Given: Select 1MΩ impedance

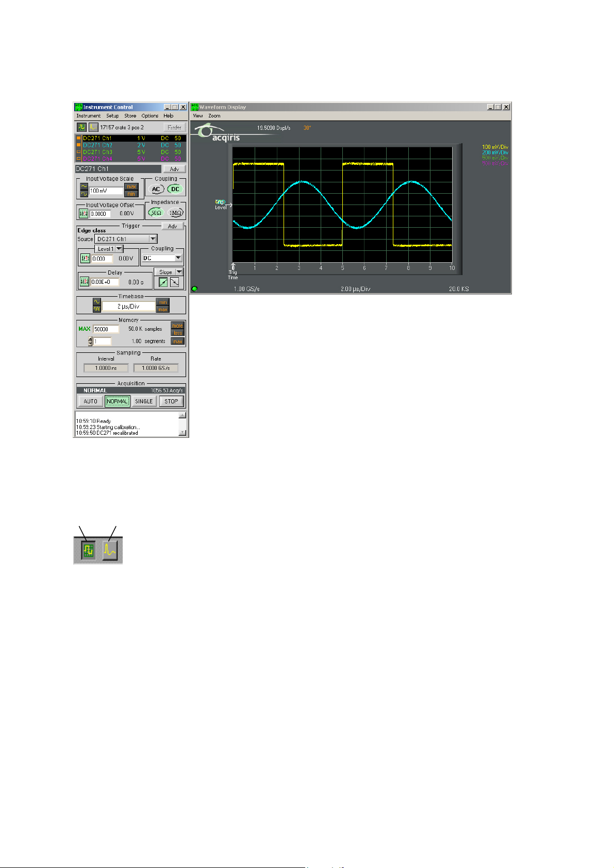Looking at the screenshot, I should pos(176,212).
